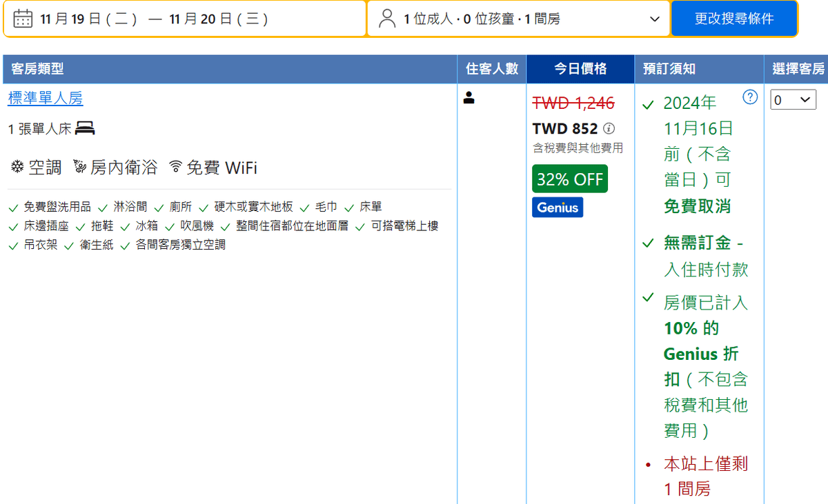This screenshot has width=828, height=504.
Task: Click 毛巾 facility item
Action: pos(326,207)
